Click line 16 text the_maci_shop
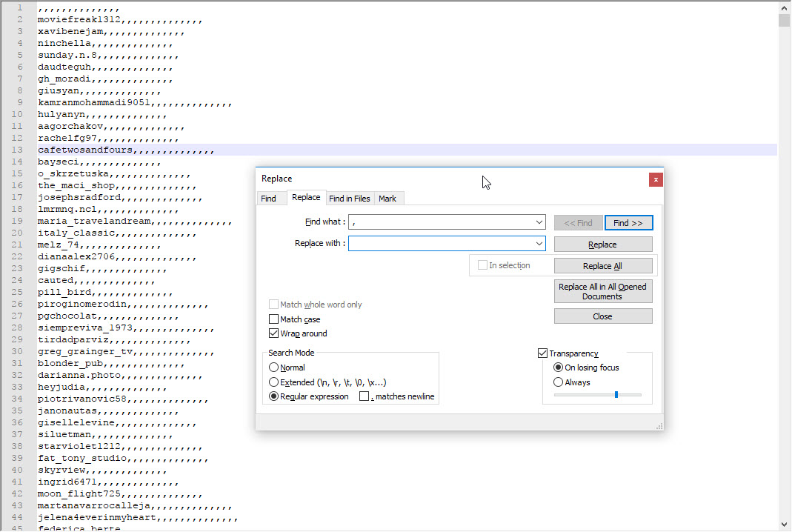This screenshot has width=792, height=532. coord(76,185)
